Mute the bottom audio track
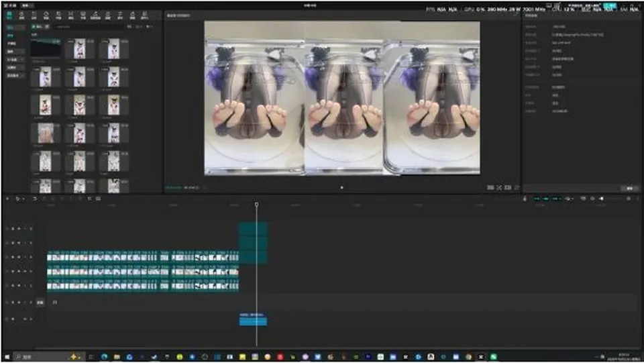Viewport: 644px width, 363px height. point(25,319)
